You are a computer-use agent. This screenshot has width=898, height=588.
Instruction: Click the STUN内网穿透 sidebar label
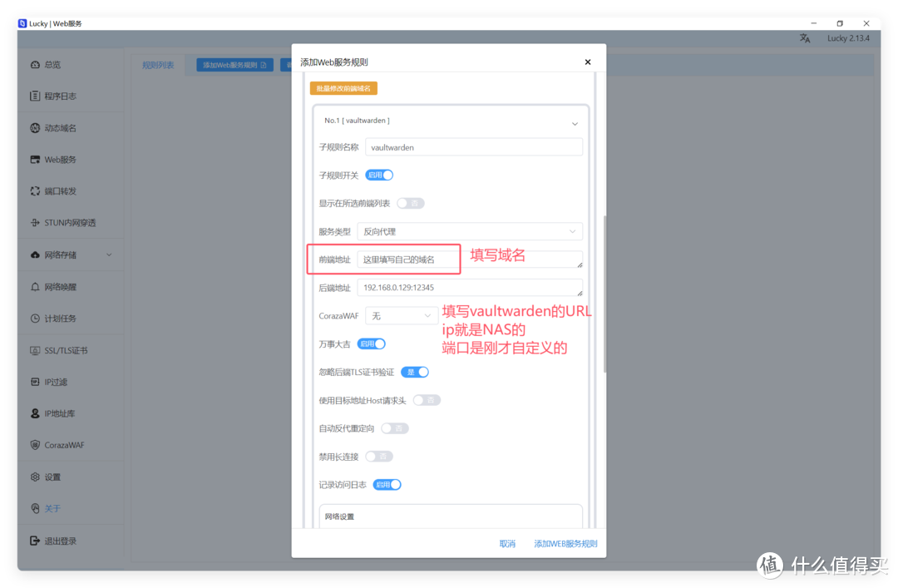pyautogui.click(x=70, y=222)
